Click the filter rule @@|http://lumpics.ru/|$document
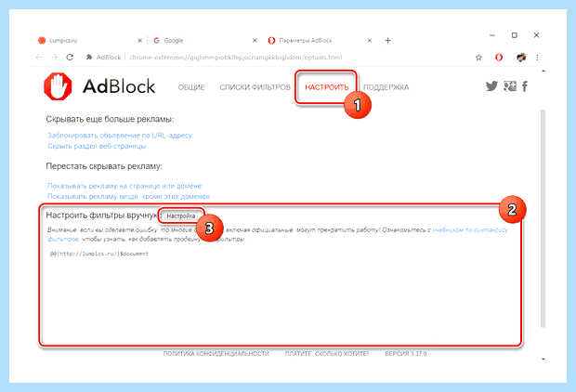The height and width of the screenshot is (392, 576). (x=99, y=254)
